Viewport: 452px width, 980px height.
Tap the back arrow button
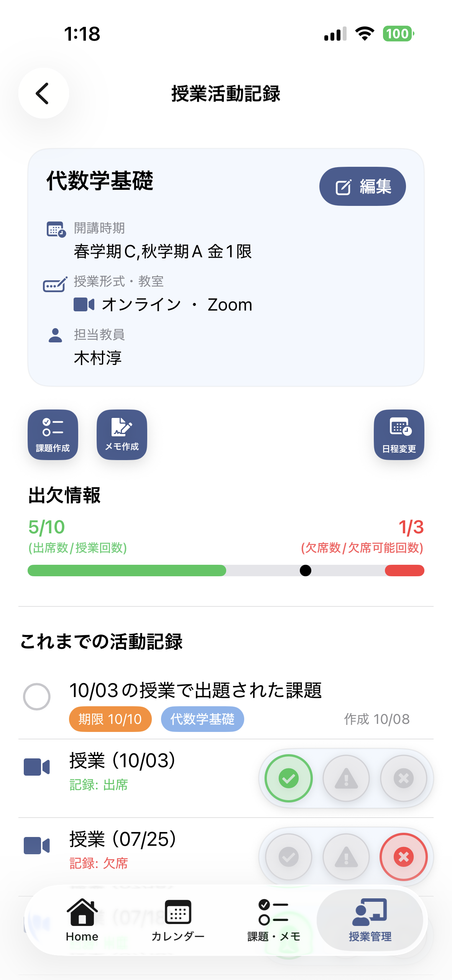(x=43, y=93)
